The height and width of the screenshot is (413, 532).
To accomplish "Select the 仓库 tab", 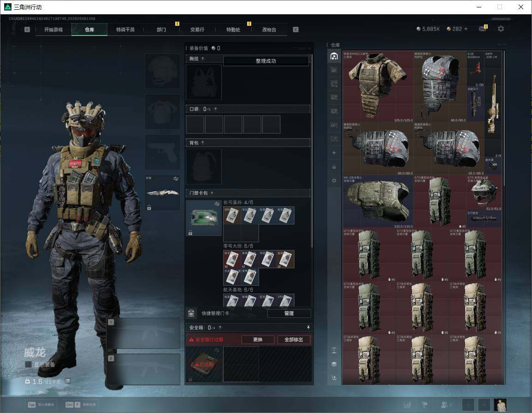I will tap(89, 29).
